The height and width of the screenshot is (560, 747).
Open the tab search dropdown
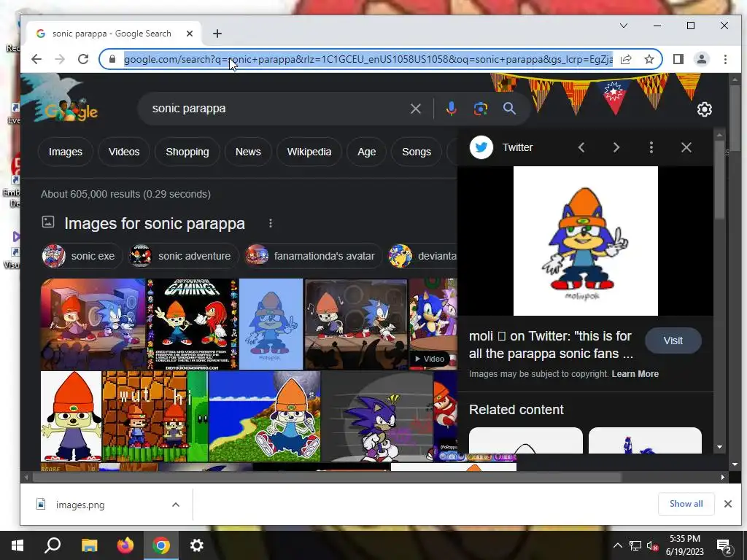coord(623,26)
